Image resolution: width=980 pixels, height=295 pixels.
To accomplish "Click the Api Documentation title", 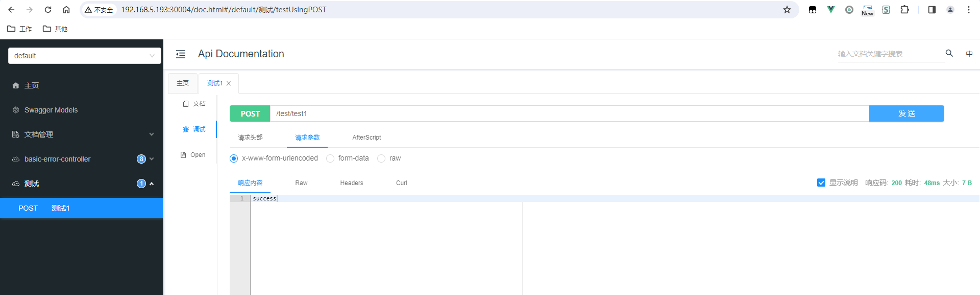I will pos(241,54).
